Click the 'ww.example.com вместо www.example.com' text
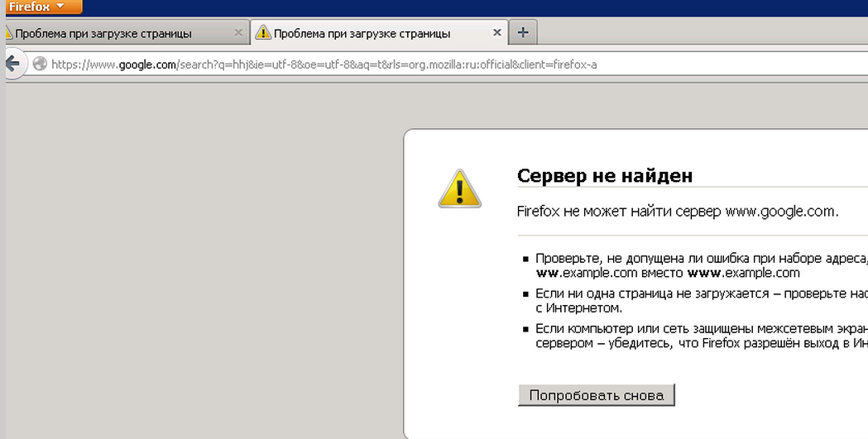868x439 pixels. (668, 273)
